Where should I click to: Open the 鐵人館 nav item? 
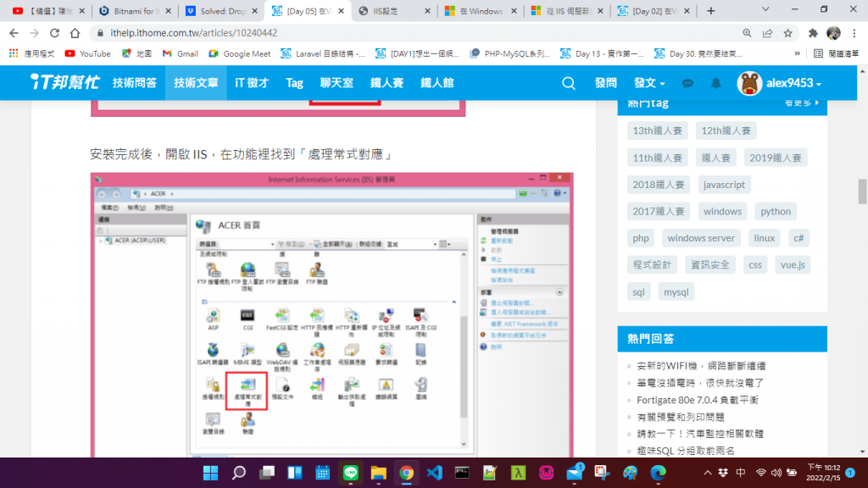tap(437, 83)
